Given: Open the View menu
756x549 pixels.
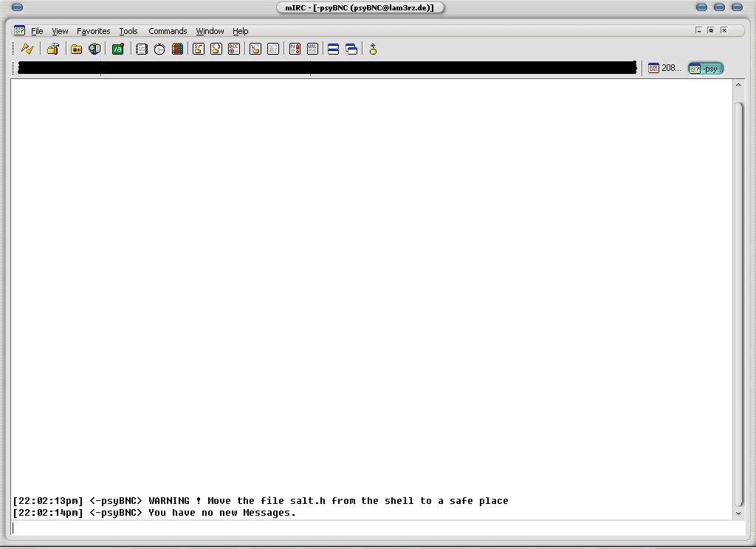Looking at the screenshot, I should coord(60,31).
